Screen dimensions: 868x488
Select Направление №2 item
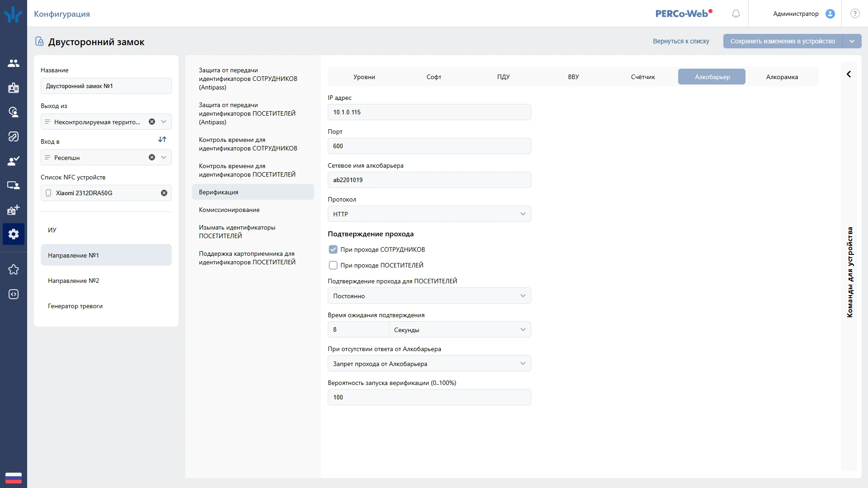pos(106,281)
